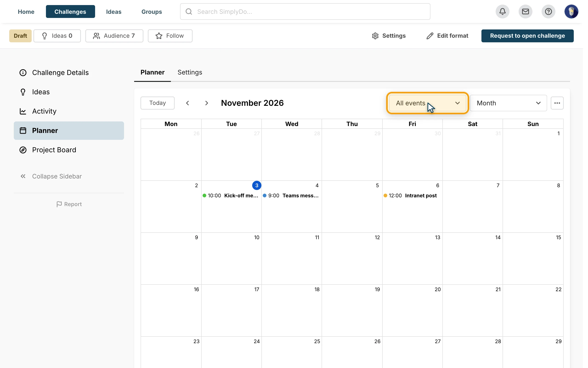
Task: Report this challenge via flag link
Action: tap(69, 204)
